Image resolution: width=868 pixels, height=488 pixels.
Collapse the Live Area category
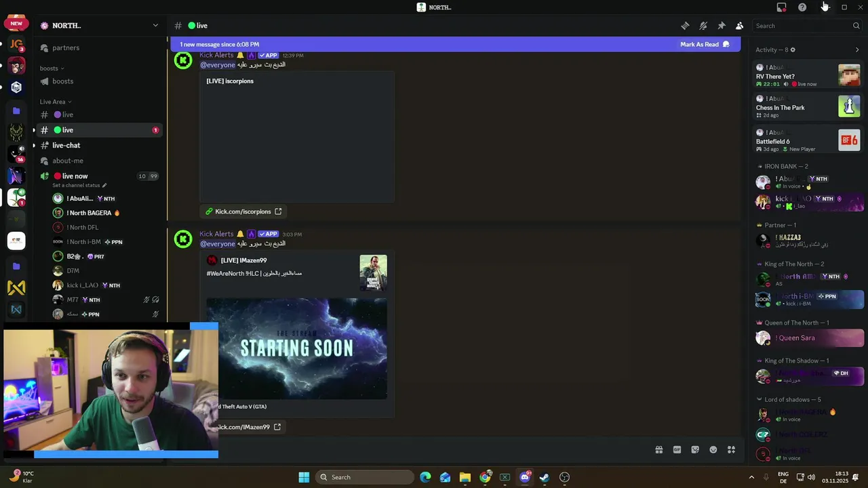pyautogui.click(x=56, y=102)
